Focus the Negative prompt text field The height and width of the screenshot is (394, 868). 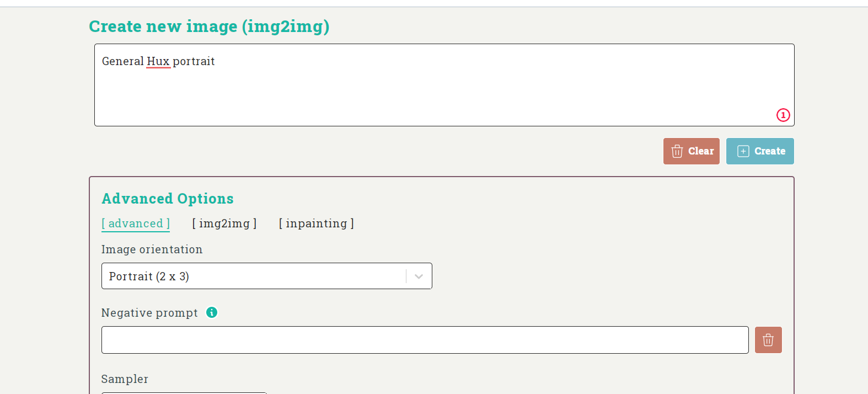(425, 340)
